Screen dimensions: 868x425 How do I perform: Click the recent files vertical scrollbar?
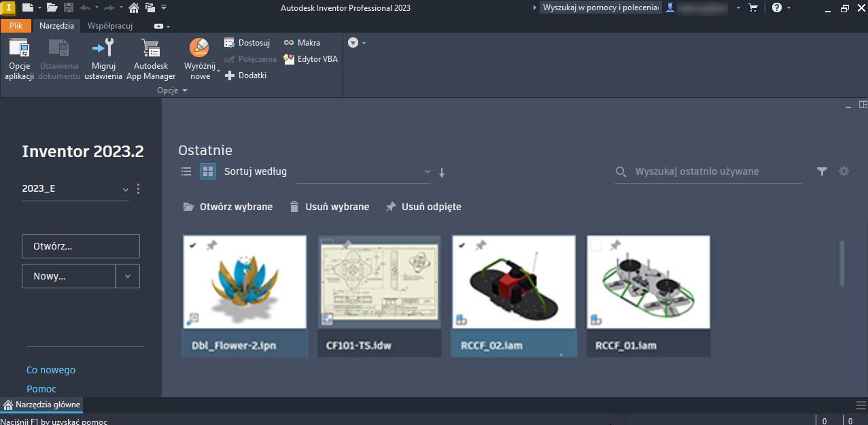843,264
